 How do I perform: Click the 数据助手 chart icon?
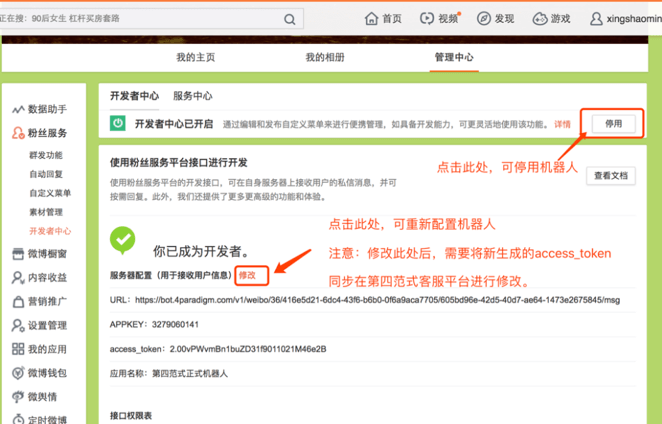click(x=18, y=110)
